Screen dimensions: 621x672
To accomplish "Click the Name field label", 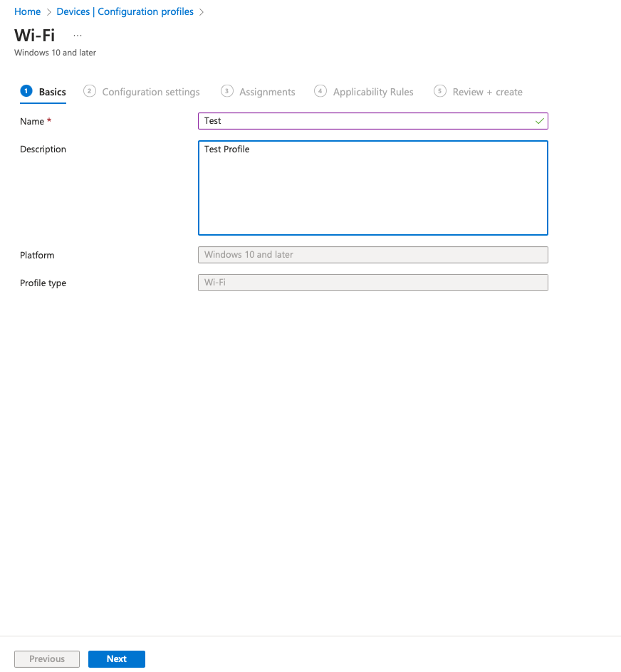I will 32,121.
